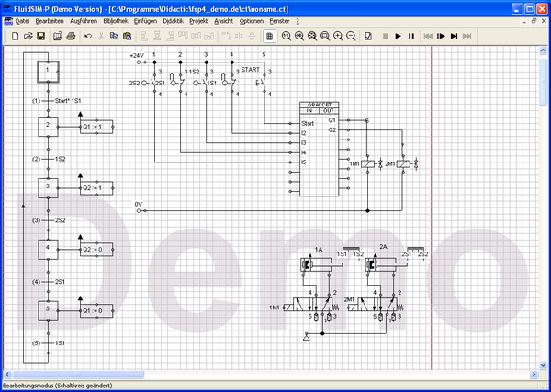Click the Paste clipboard icon
Viewport: 551px width, 392px height.
(x=127, y=36)
